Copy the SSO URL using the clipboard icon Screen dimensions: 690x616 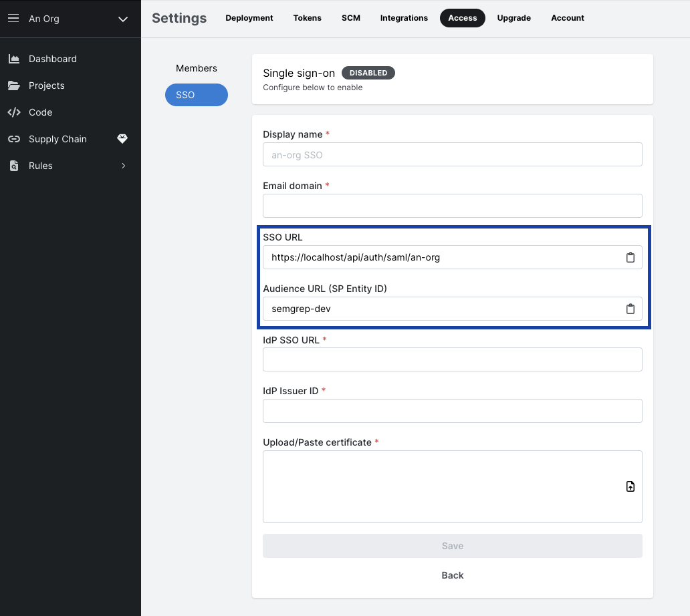[630, 257]
